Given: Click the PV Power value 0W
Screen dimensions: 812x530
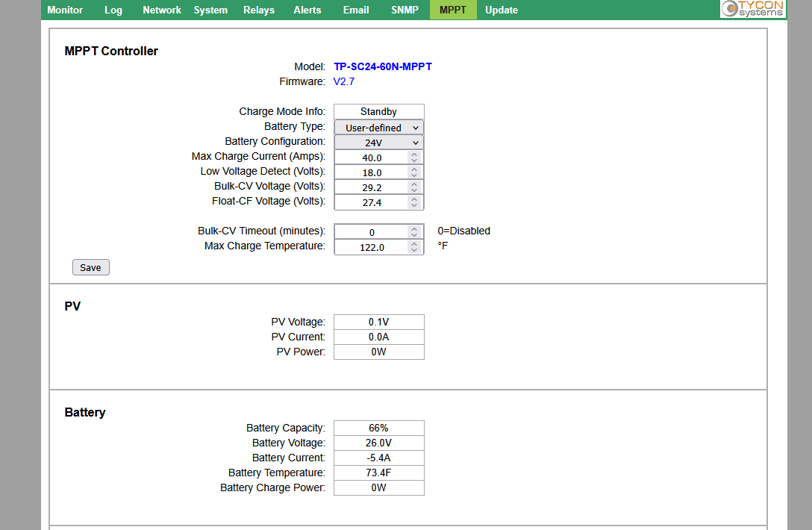Looking at the screenshot, I should pyautogui.click(x=379, y=352).
